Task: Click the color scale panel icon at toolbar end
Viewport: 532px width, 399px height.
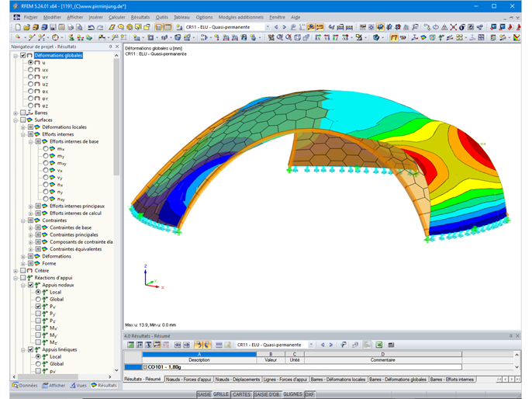Action: pos(516,38)
